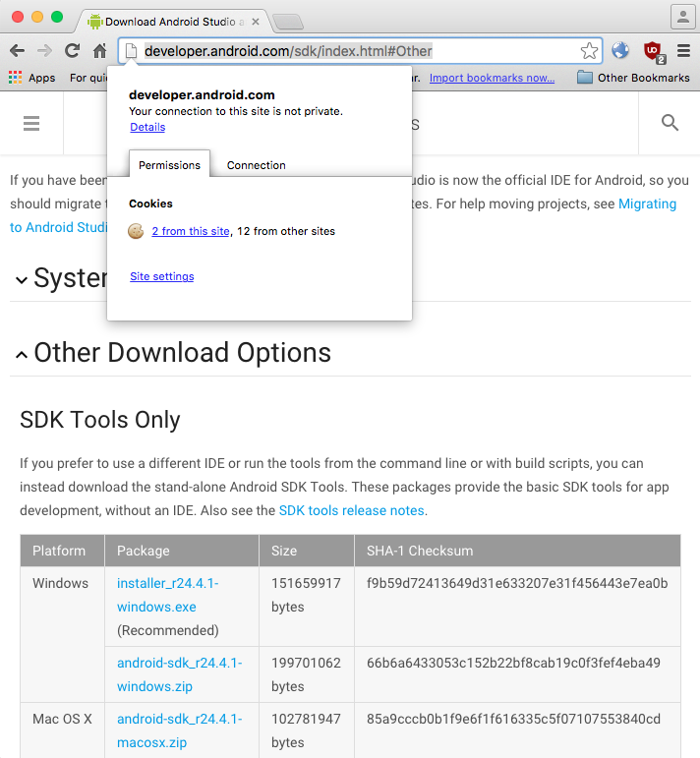Open the Apps grid shortcut
This screenshot has width=700, height=758.
click(31, 78)
